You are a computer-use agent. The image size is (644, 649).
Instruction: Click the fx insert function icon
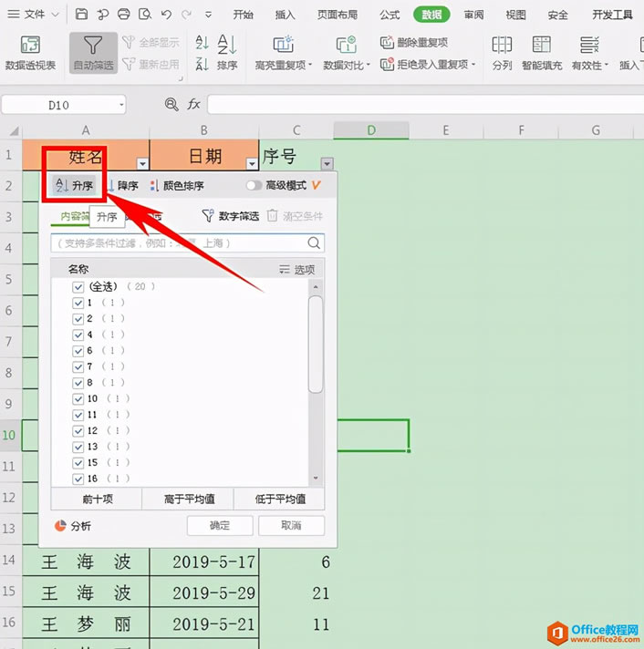[x=193, y=104]
